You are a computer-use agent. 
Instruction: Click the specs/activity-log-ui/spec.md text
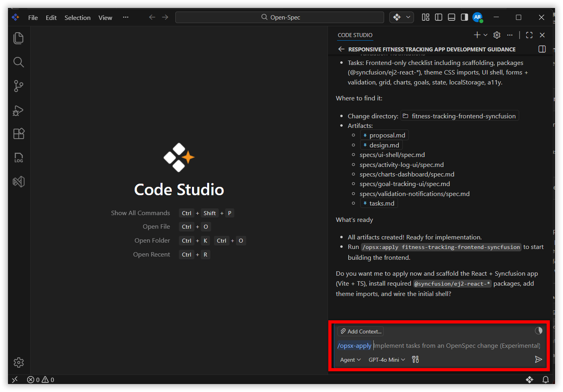[x=402, y=165]
